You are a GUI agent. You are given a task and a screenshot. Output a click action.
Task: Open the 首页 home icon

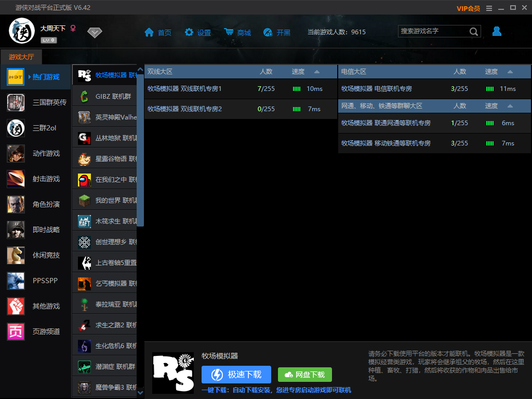[149, 32]
